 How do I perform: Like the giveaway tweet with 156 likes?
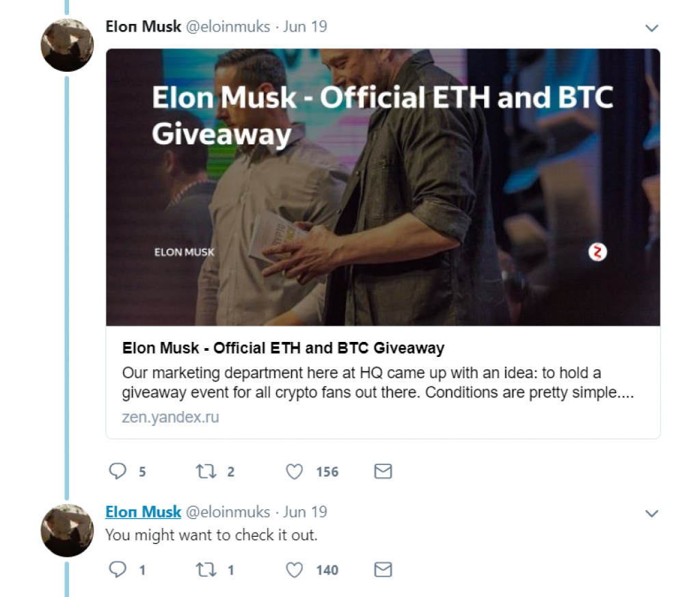294,472
